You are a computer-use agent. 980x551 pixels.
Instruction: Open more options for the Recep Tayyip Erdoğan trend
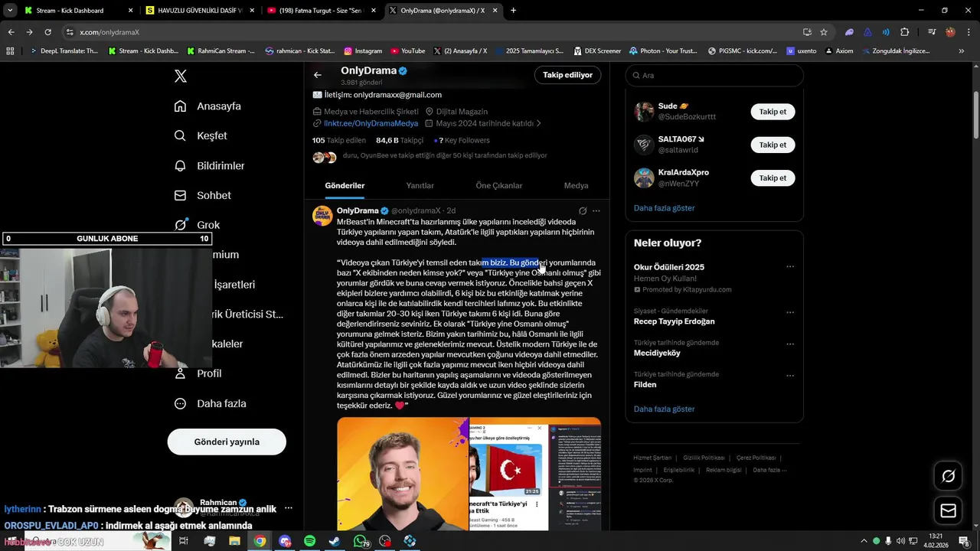(x=790, y=311)
